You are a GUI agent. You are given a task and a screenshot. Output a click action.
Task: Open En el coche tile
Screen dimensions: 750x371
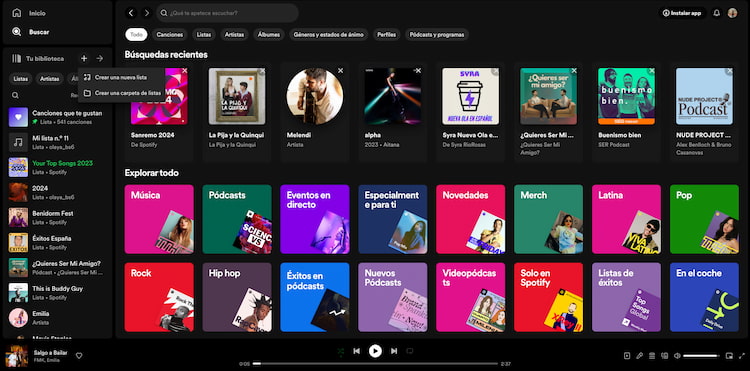coord(705,297)
